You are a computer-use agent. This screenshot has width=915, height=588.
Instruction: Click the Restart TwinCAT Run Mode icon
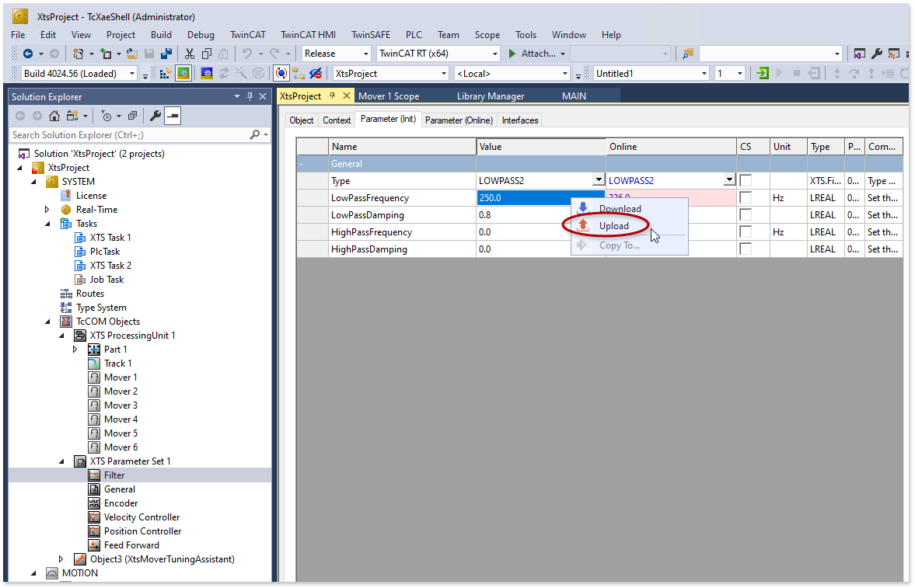click(x=183, y=74)
